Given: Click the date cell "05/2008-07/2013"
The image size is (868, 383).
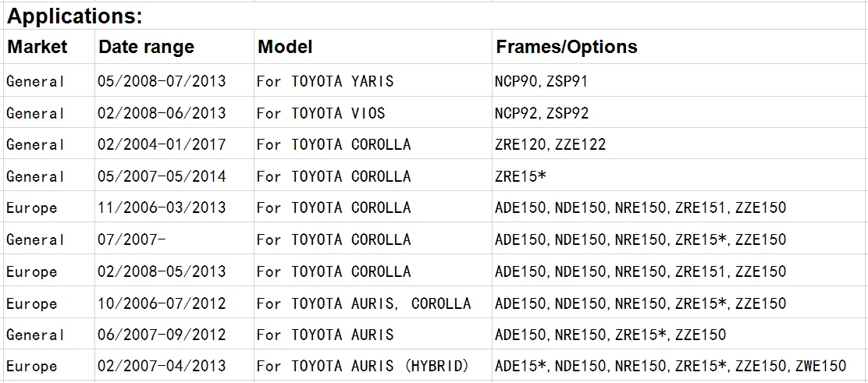Looking at the screenshot, I should tap(162, 81).
